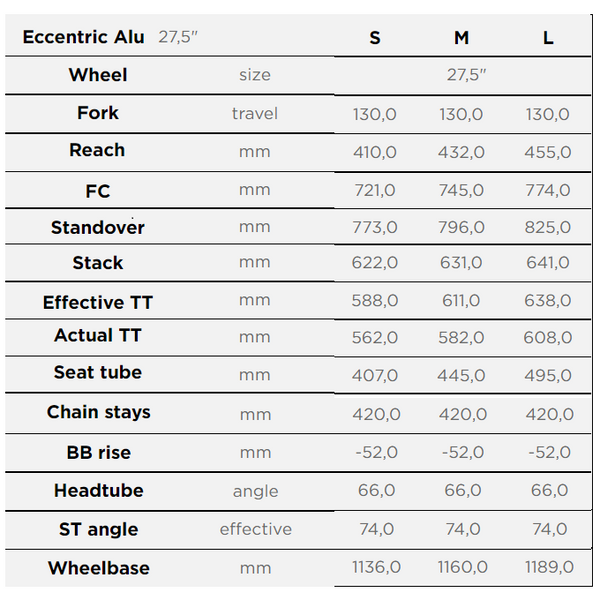Screen dimensions: 600x600
Task: Click the Fork row label
Action: 98,113
